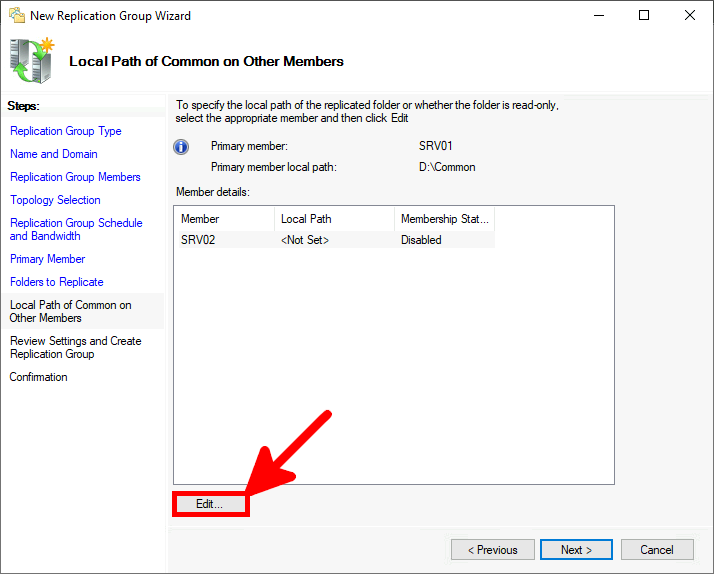Click the blue information icon
This screenshot has width=714, height=574.
(x=181, y=147)
